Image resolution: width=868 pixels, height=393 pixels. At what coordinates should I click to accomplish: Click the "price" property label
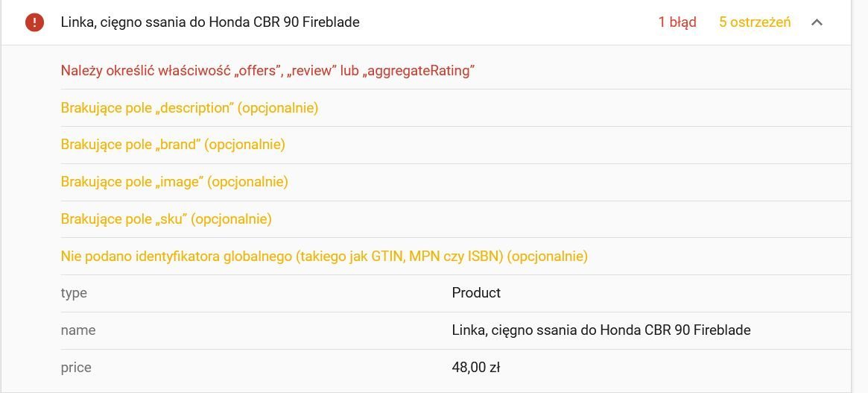pyautogui.click(x=76, y=368)
